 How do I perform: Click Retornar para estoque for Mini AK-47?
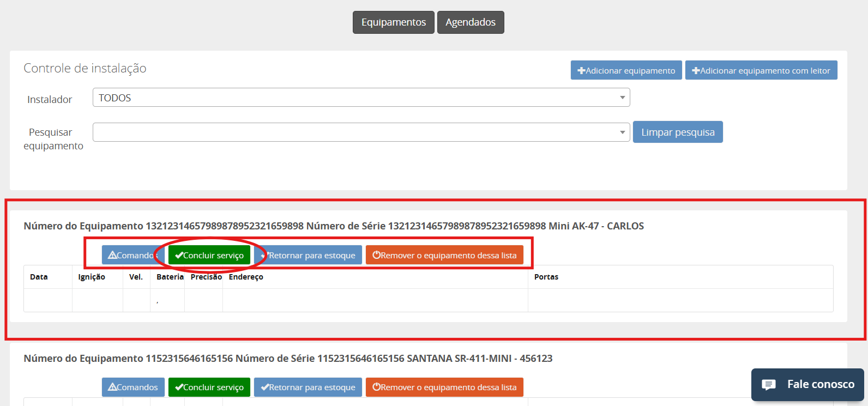pyautogui.click(x=308, y=255)
